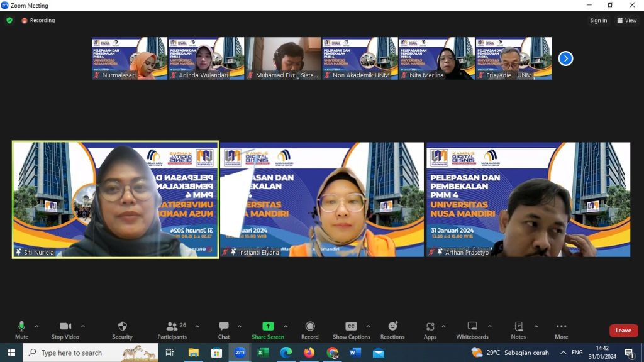This screenshot has width=644, height=362.
Task: Expand the arrow next to Chat
Action: 239,326
